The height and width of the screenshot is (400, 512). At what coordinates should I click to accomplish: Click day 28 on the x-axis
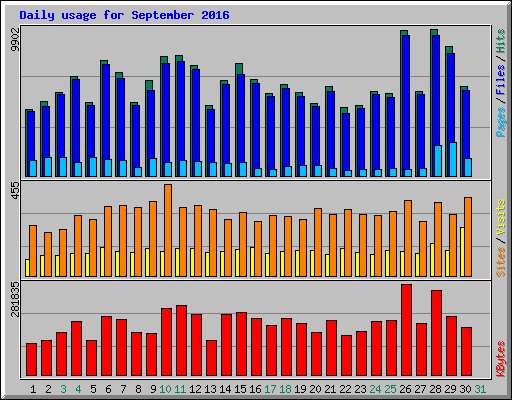[435, 389]
